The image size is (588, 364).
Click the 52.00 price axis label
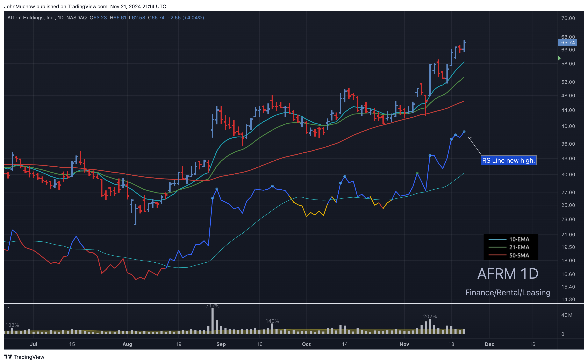[x=568, y=82]
